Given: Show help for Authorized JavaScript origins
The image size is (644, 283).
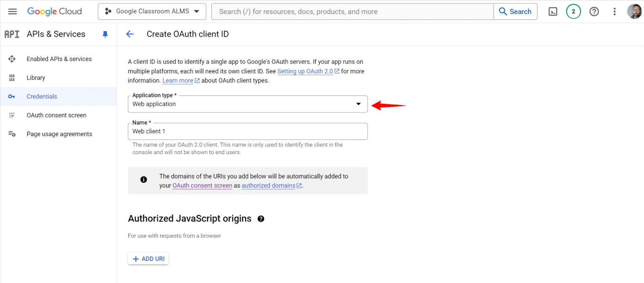Looking at the screenshot, I should click(x=261, y=219).
